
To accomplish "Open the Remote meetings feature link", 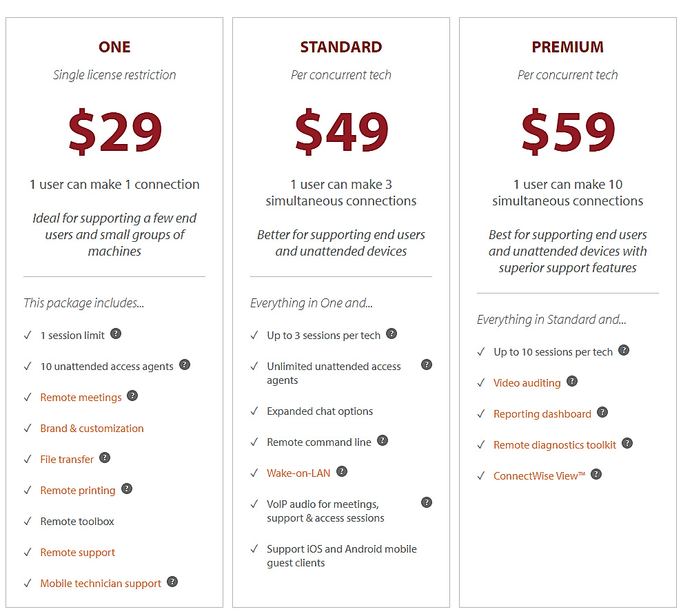I will click(x=80, y=397).
